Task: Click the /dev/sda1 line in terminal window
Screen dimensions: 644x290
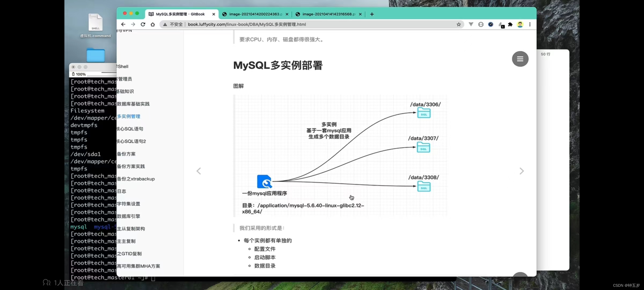Action: 86,154
